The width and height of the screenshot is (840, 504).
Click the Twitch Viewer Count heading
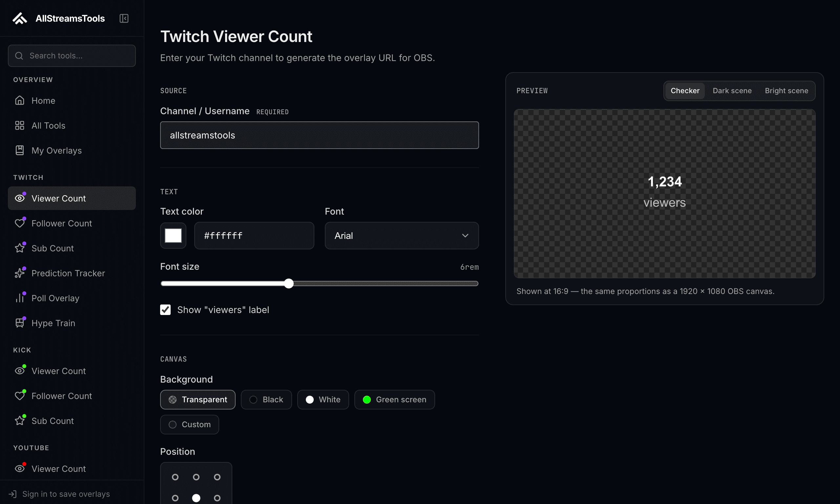tap(236, 36)
